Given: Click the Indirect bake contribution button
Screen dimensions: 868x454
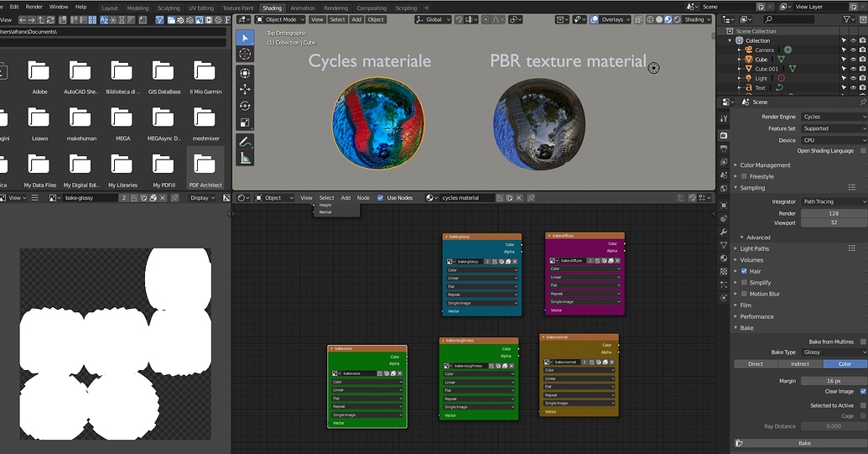Looking at the screenshot, I should (800, 363).
